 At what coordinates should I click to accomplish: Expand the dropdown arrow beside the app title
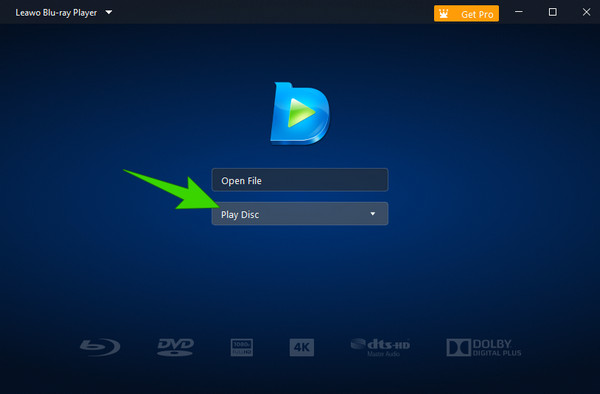[x=109, y=12]
